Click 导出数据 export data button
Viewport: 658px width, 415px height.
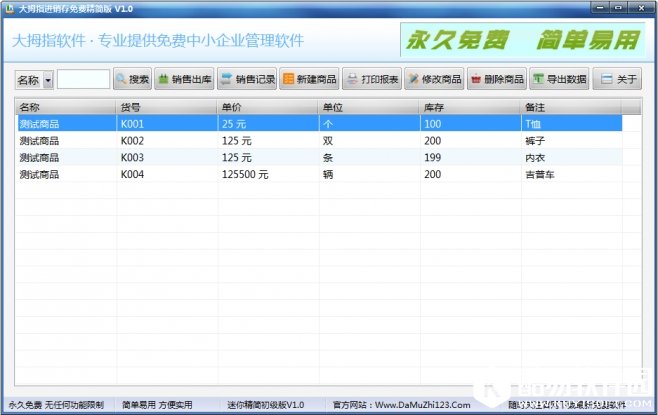click(x=559, y=78)
